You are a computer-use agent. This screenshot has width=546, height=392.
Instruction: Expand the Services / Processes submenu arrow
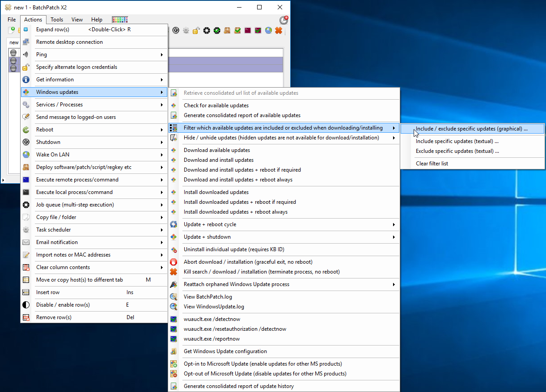(162, 105)
